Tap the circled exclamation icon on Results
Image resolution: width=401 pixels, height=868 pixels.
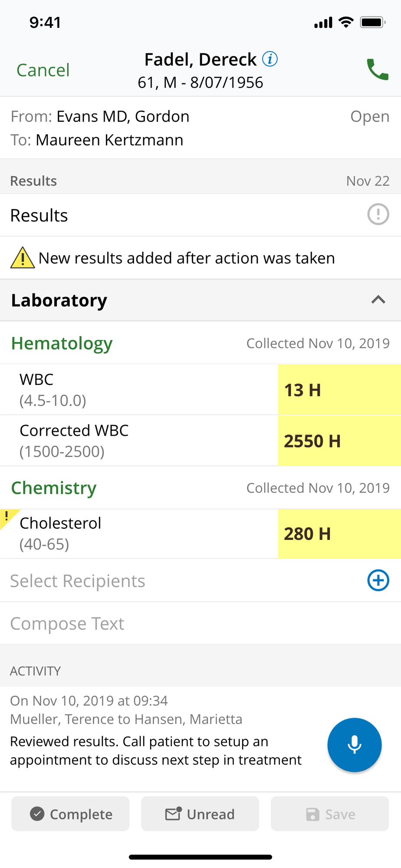pyautogui.click(x=378, y=214)
